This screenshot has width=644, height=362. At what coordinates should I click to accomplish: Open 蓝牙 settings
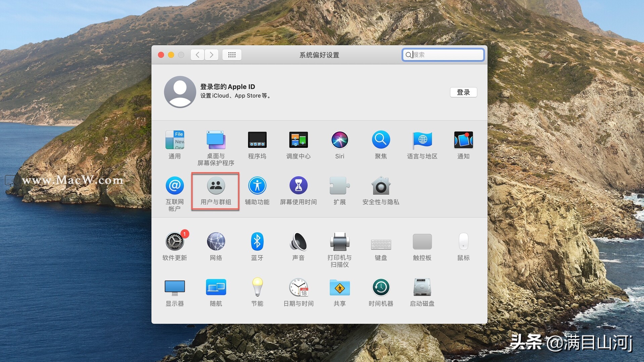pos(257,241)
